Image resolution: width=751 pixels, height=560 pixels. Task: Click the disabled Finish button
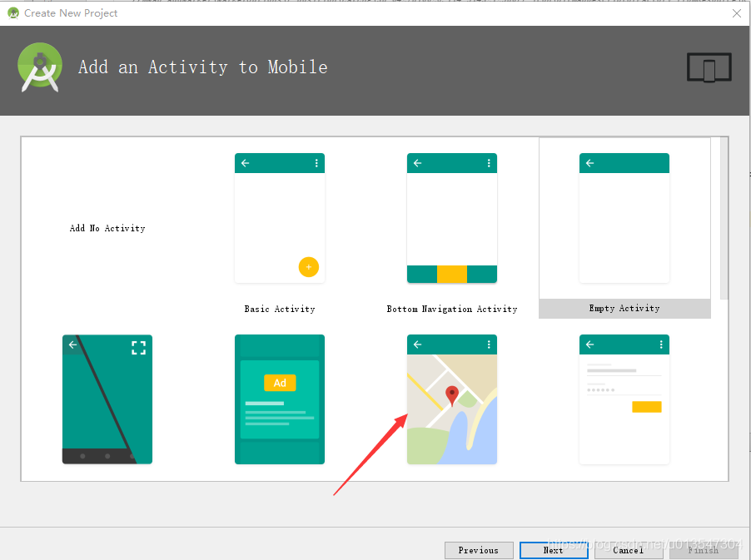tap(703, 550)
